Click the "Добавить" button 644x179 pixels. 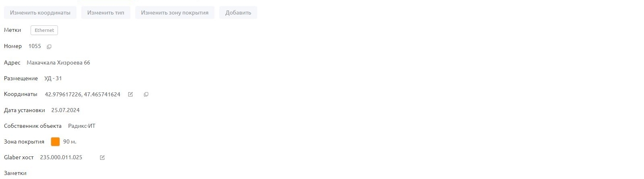tap(238, 12)
